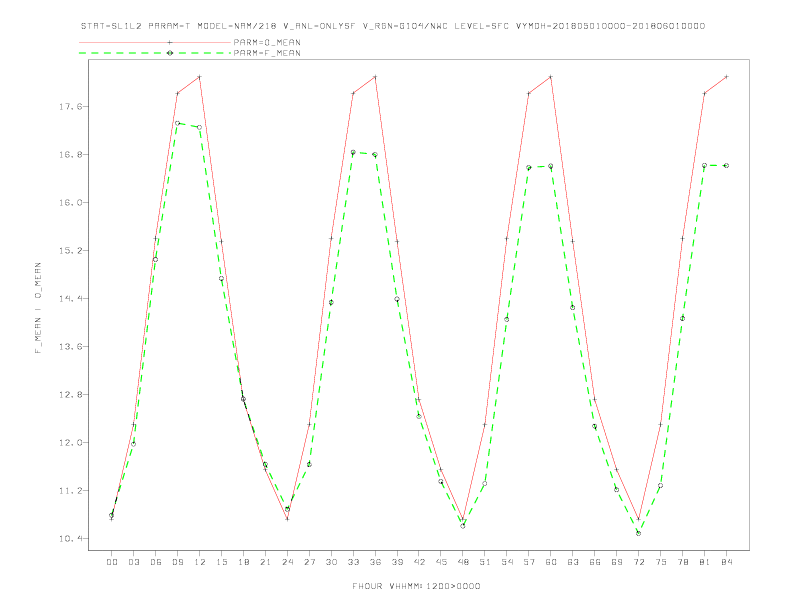This screenshot has width=792, height=612.
Task: Click the 06 forecast hour tick label
Action: pyautogui.click(x=156, y=562)
